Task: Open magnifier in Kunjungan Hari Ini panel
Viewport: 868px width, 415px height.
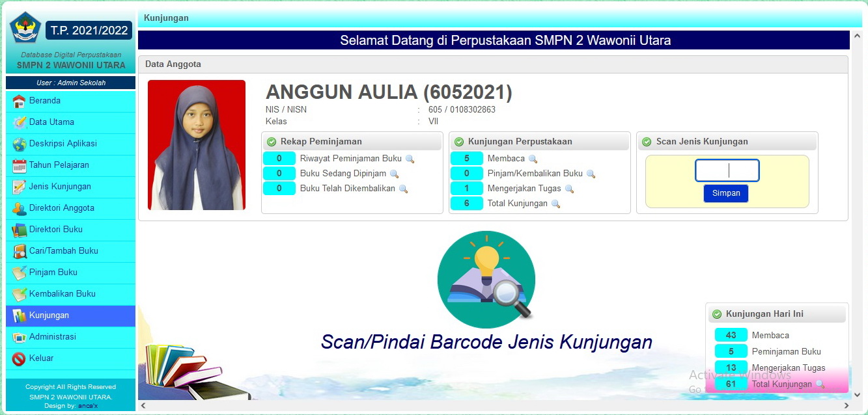Action: tap(820, 384)
